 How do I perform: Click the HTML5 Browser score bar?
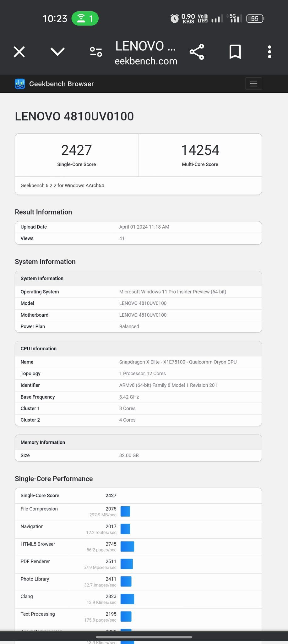(127, 547)
